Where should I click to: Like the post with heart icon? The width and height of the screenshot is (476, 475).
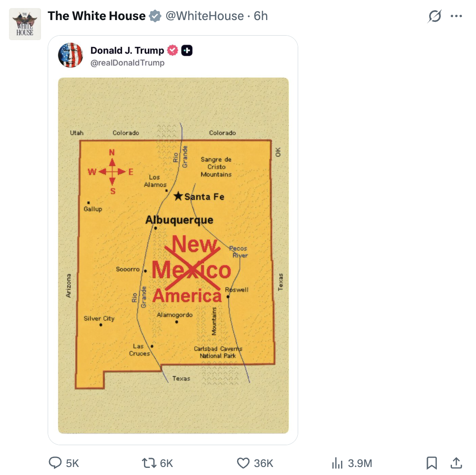pos(243,463)
